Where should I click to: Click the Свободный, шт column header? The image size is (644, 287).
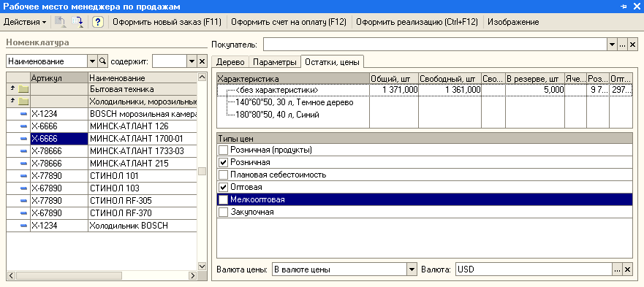pyautogui.click(x=450, y=78)
